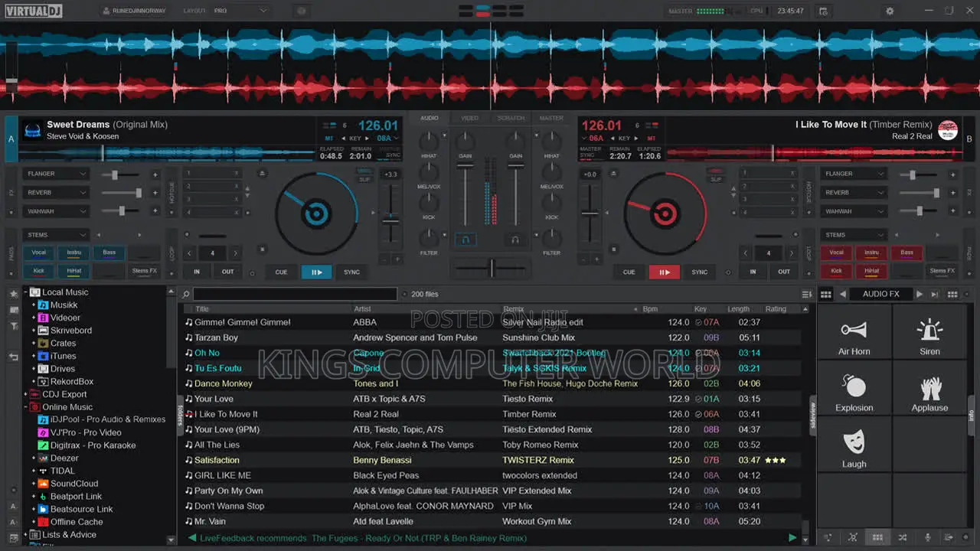Click deck B headphone cue button
This screenshot has width=980, height=551.
pos(515,240)
